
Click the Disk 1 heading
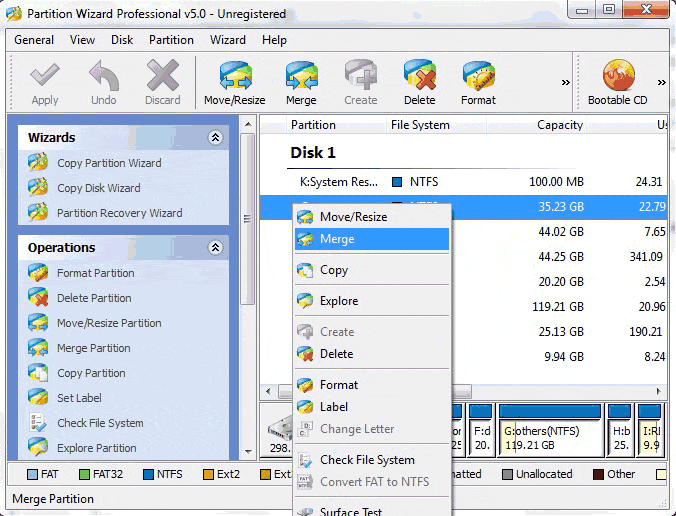coord(313,153)
